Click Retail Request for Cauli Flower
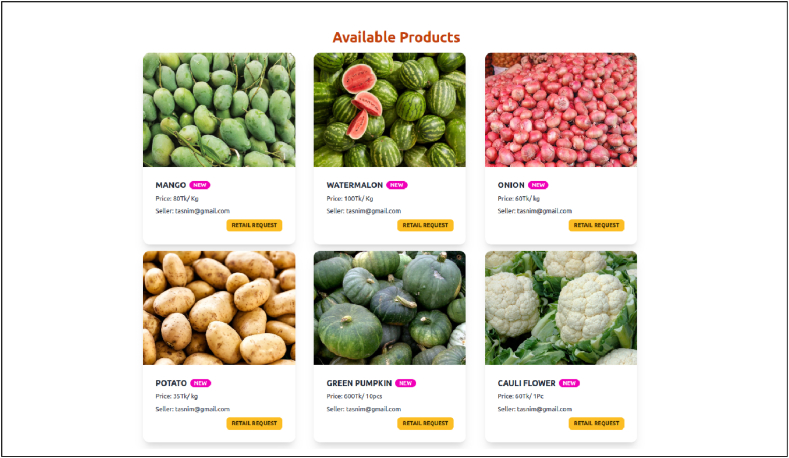The width and height of the screenshot is (789, 458). (596, 423)
